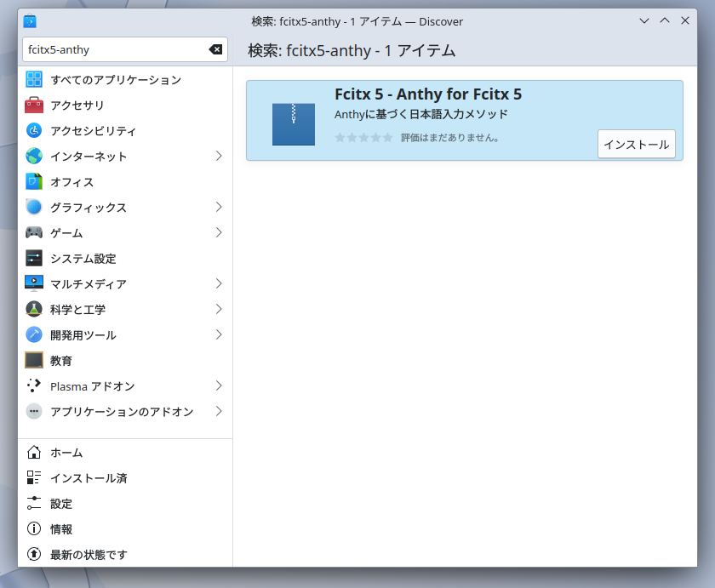
Task: Expand the Developer Tools chevron
Action: [x=219, y=335]
